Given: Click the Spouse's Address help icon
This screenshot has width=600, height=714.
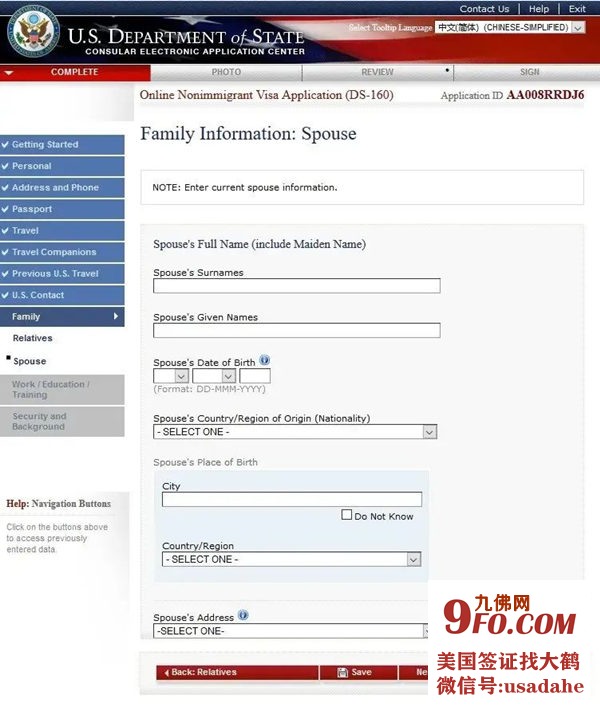Looking at the screenshot, I should pyautogui.click(x=243, y=616).
